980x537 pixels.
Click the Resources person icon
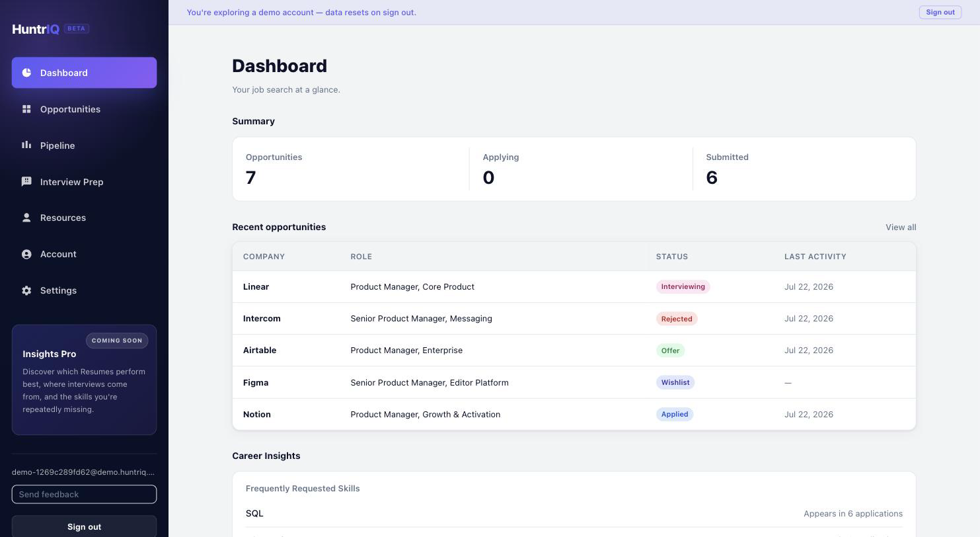[26, 218]
